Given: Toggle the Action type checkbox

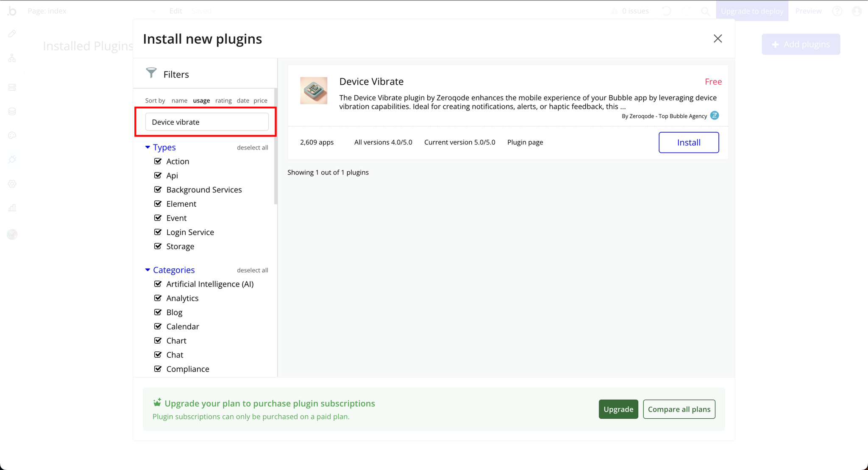Looking at the screenshot, I should point(159,161).
